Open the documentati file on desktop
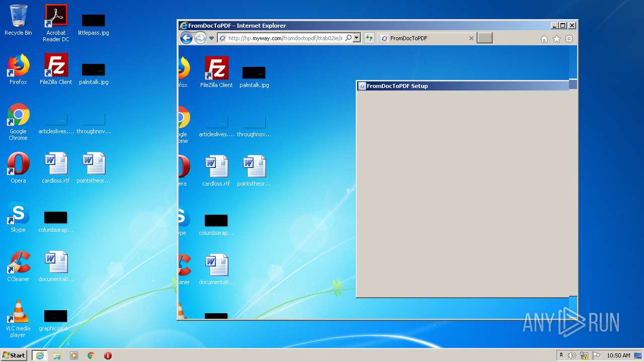This screenshot has width=644, height=362. [x=56, y=267]
